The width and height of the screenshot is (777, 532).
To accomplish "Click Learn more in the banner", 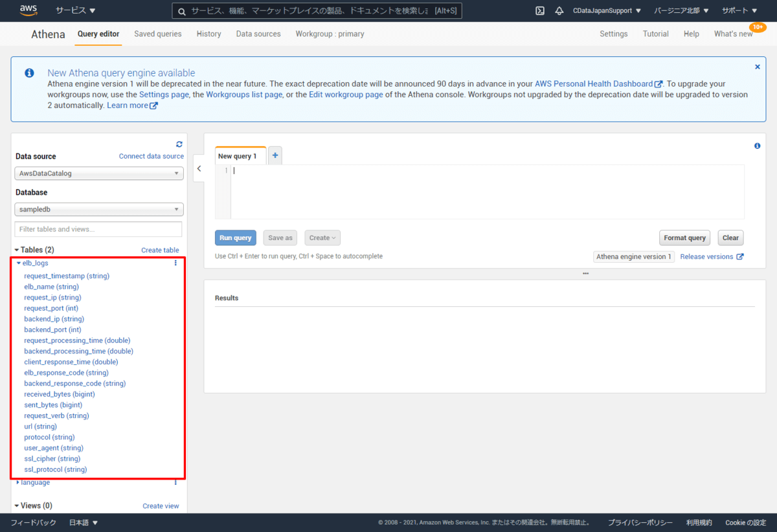I will click(132, 105).
